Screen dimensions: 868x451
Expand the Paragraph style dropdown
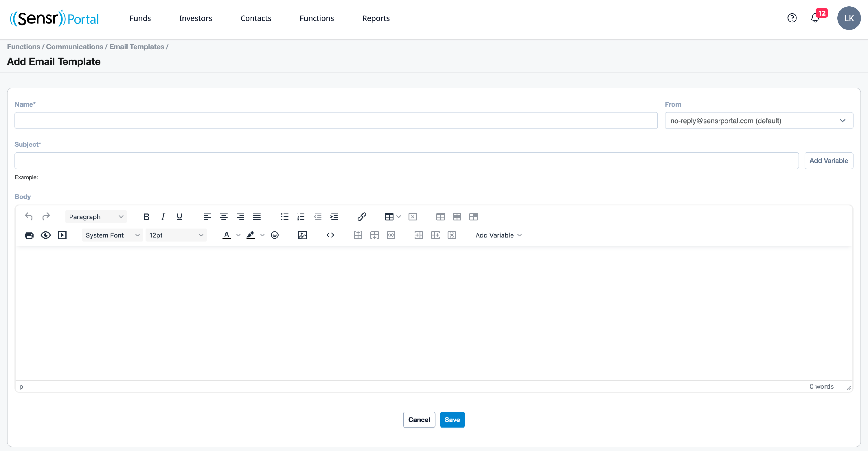96,217
